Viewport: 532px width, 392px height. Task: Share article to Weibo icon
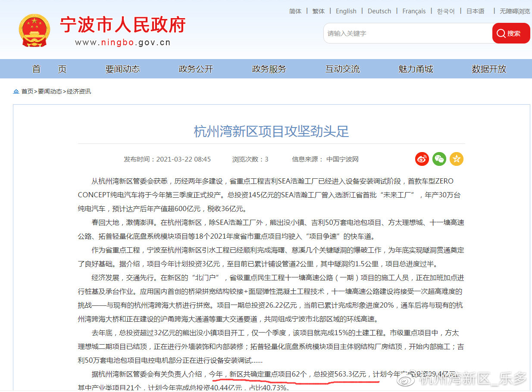coord(422,159)
